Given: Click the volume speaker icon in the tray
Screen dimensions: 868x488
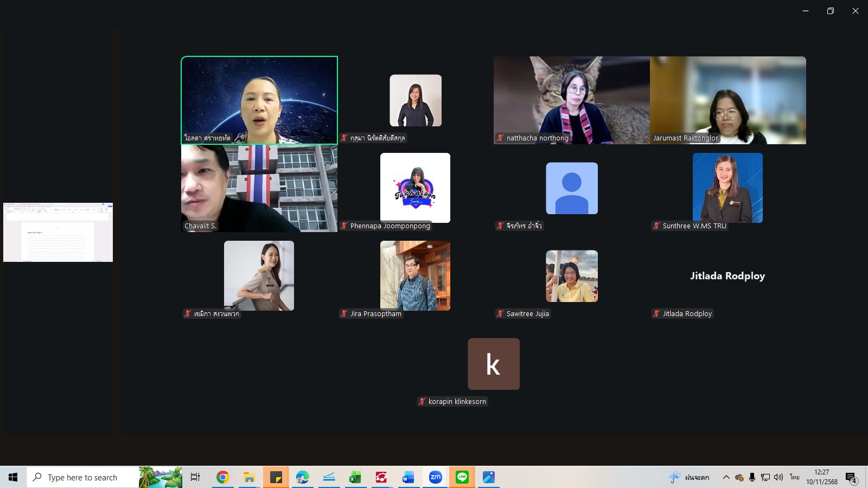Looking at the screenshot, I should 778,477.
